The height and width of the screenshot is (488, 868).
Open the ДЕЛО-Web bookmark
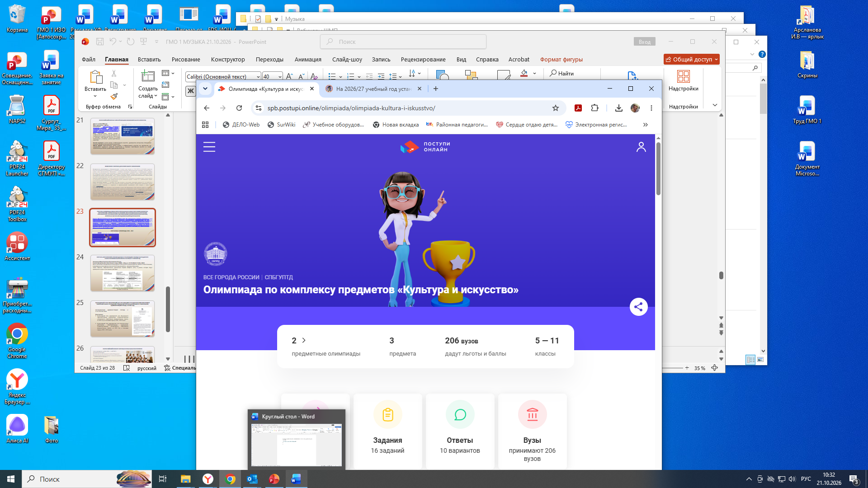pos(241,125)
